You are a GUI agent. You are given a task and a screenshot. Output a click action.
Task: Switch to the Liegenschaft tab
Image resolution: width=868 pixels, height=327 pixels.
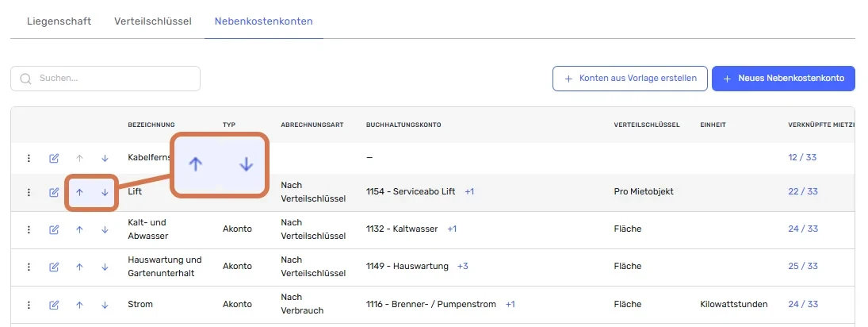[59, 21]
